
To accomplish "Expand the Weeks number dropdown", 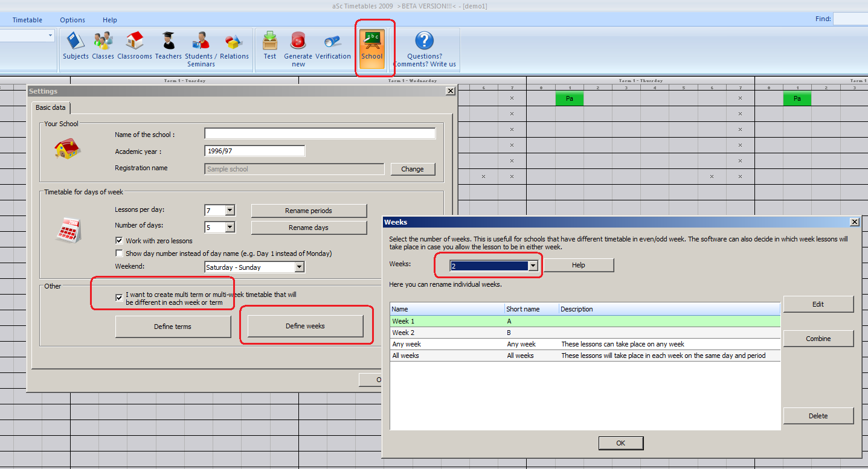I will coord(532,266).
